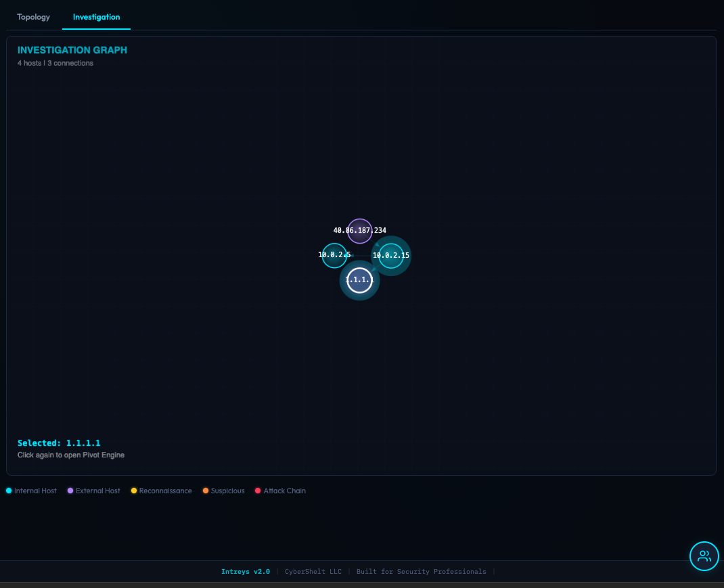Viewport: 724px width, 588px height.
Task: Click the External Host legend dot
Action: pos(70,491)
